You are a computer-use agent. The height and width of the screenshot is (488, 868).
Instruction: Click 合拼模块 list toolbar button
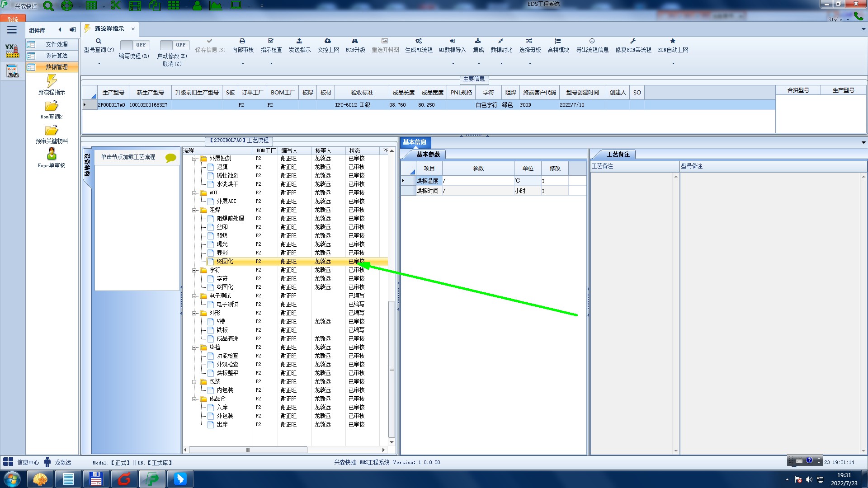click(x=558, y=45)
